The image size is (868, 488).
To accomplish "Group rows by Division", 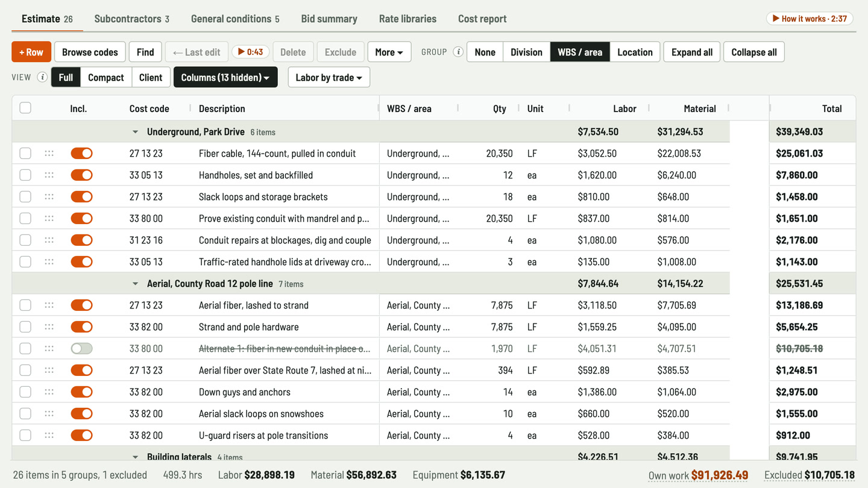I will point(526,52).
